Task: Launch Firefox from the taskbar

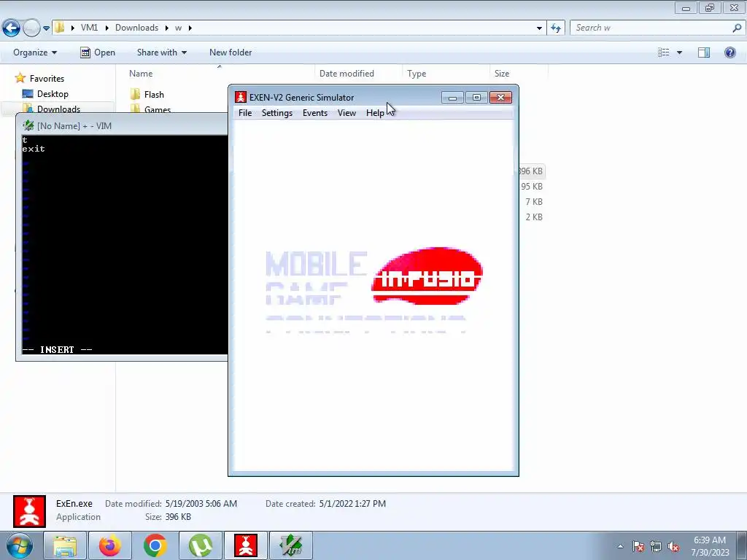Action: coord(109,545)
